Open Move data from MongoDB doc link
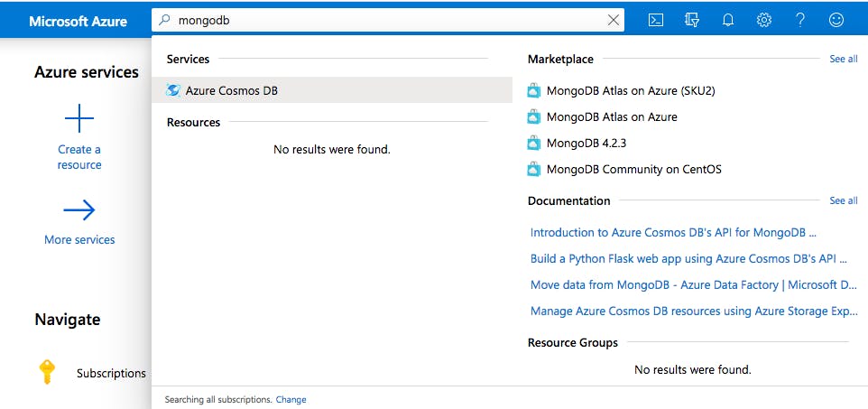This screenshot has height=409, width=868. tap(694, 285)
